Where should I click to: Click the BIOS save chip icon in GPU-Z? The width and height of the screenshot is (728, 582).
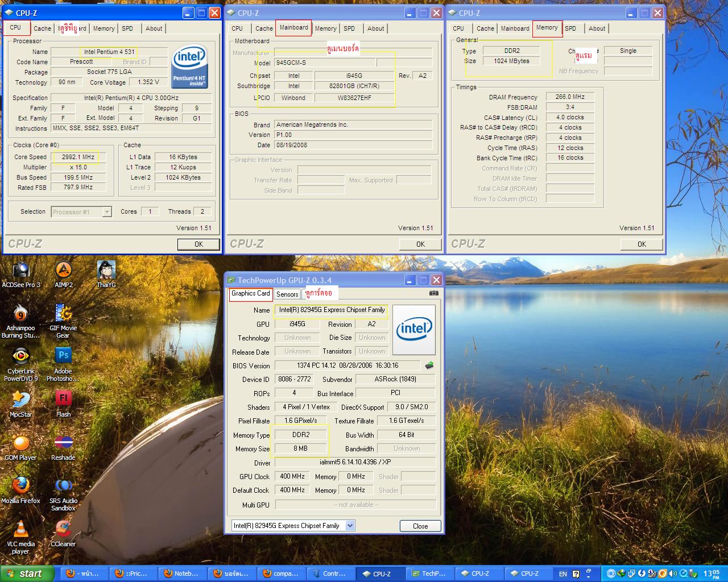[429, 365]
